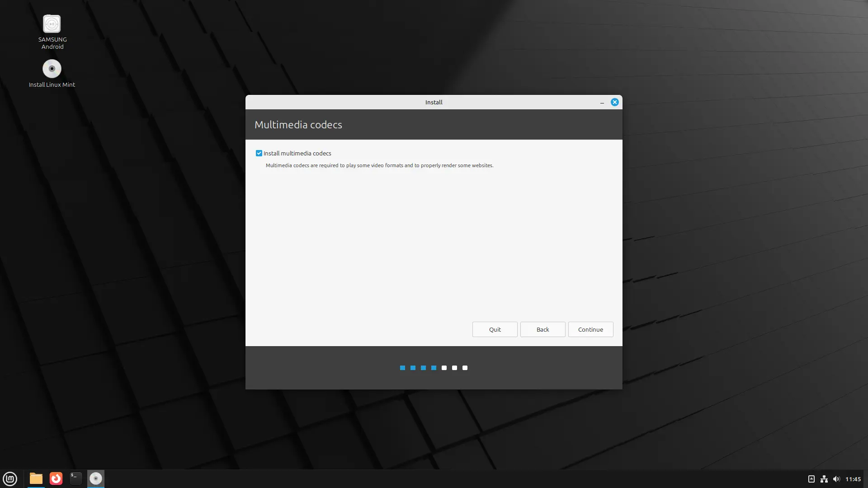The height and width of the screenshot is (488, 868).
Task: Open removable drives tray icon
Action: pos(811,479)
